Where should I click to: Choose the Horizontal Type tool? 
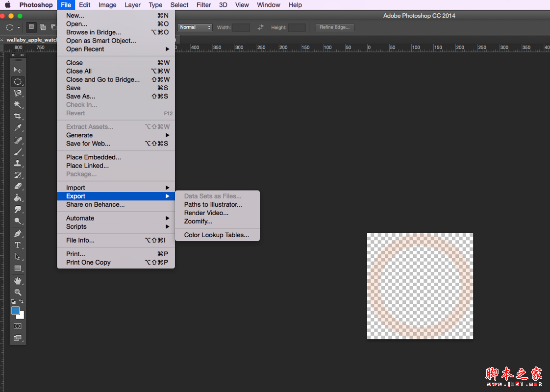point(18,245)
